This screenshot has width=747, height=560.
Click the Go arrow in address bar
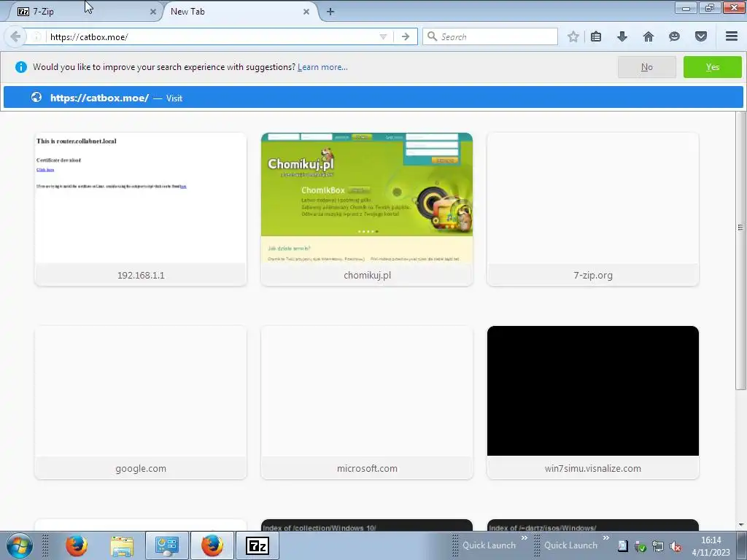(406, 36)
